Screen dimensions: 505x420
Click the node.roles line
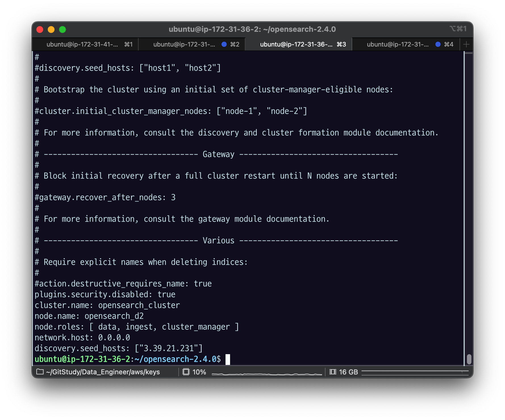[x=137, y=327]
